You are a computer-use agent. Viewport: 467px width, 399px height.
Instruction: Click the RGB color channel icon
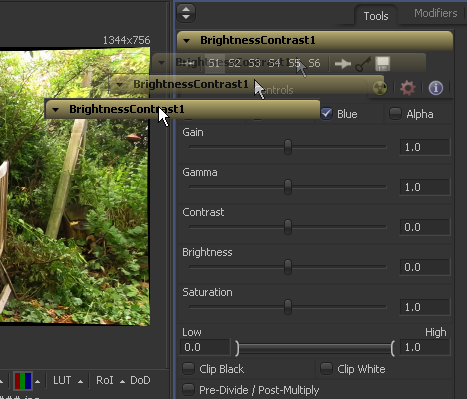[23, 381]
